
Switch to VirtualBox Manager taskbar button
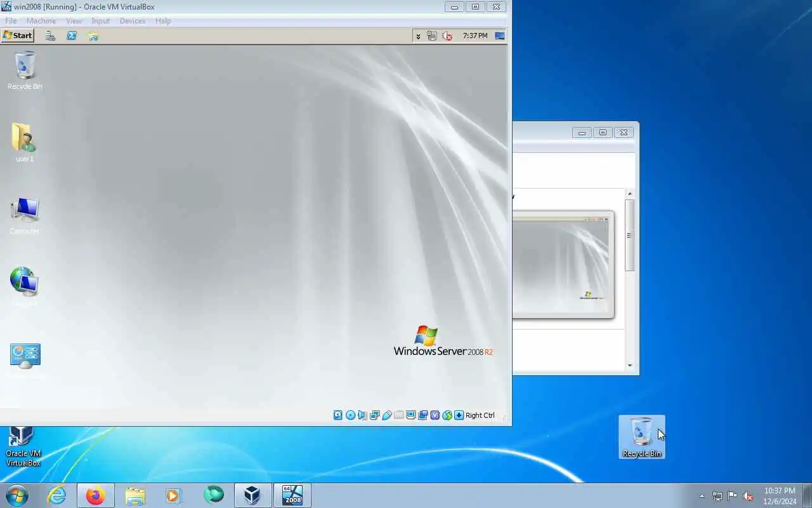pyautogui.click(x=252, y=495)
